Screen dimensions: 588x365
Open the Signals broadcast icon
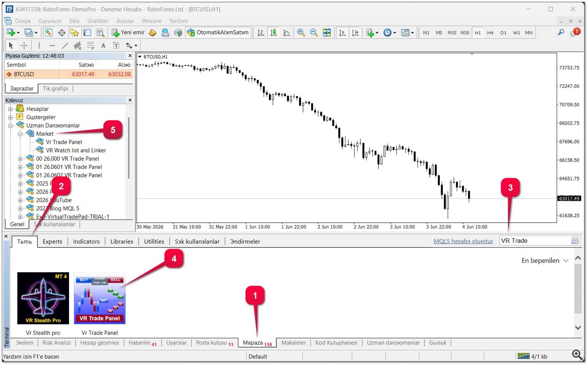(178, 33)
